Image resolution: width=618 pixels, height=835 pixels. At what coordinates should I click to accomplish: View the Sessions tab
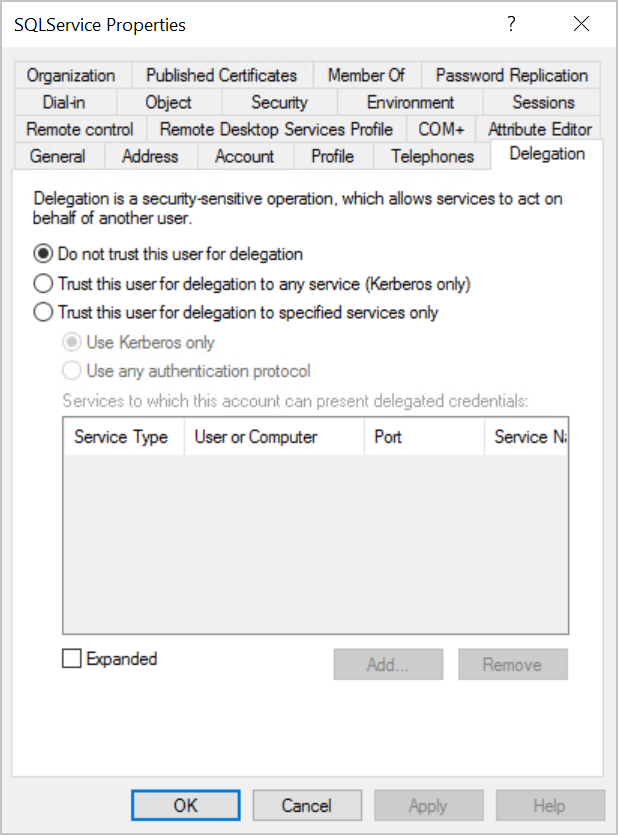click(543, 102)
